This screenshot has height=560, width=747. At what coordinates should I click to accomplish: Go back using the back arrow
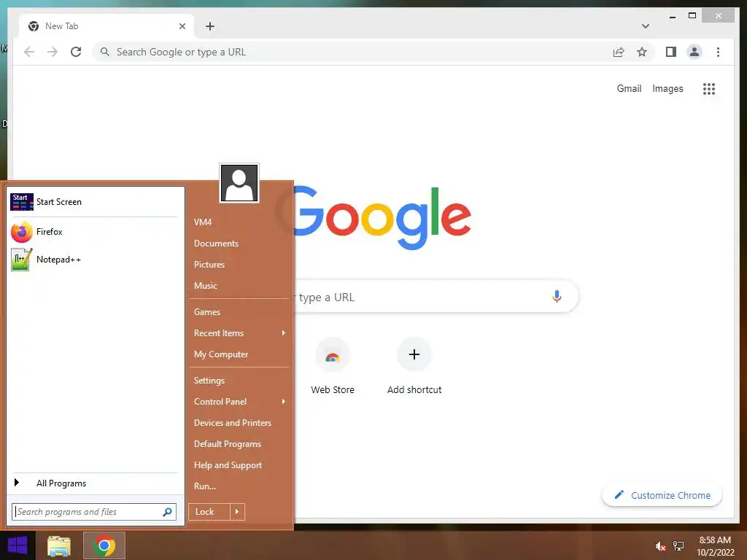tap(29, 52)
